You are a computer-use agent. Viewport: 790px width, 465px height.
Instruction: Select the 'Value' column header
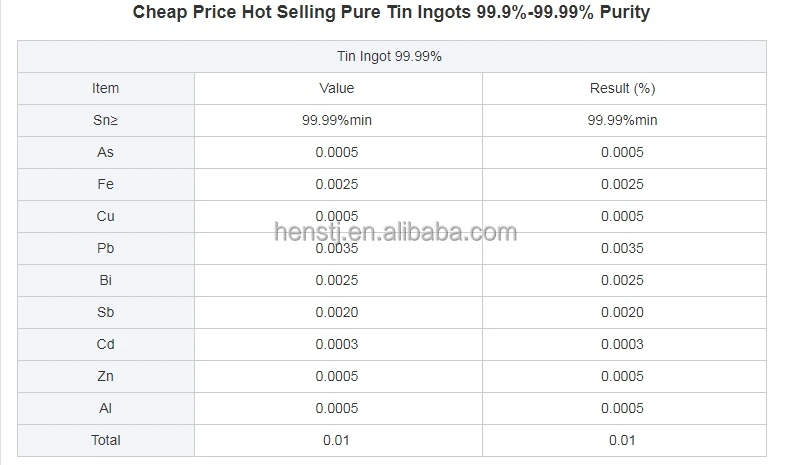pos(336,88)
